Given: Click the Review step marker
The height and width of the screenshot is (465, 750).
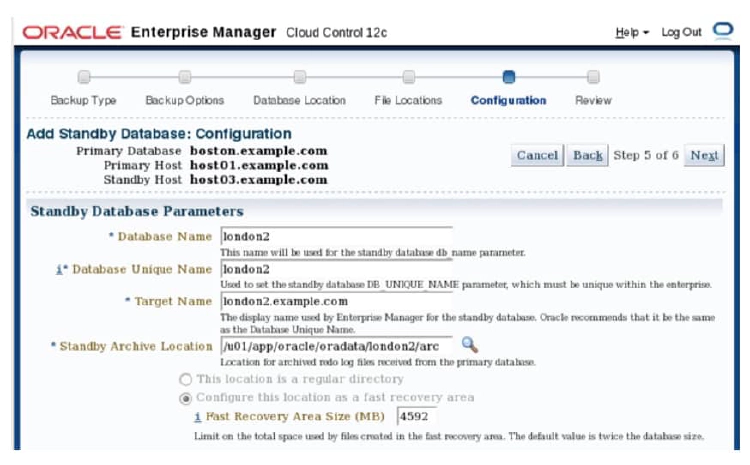Looking at the screenshot, I should (593, 77).
